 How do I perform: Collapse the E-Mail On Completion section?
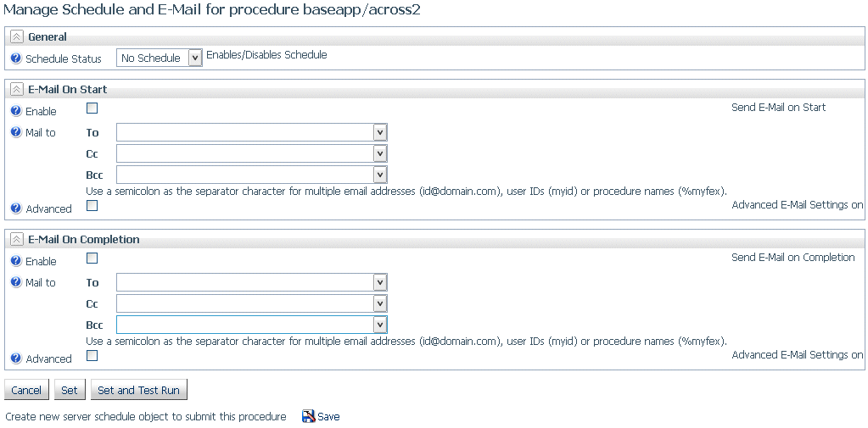click(x=17, y=240)
